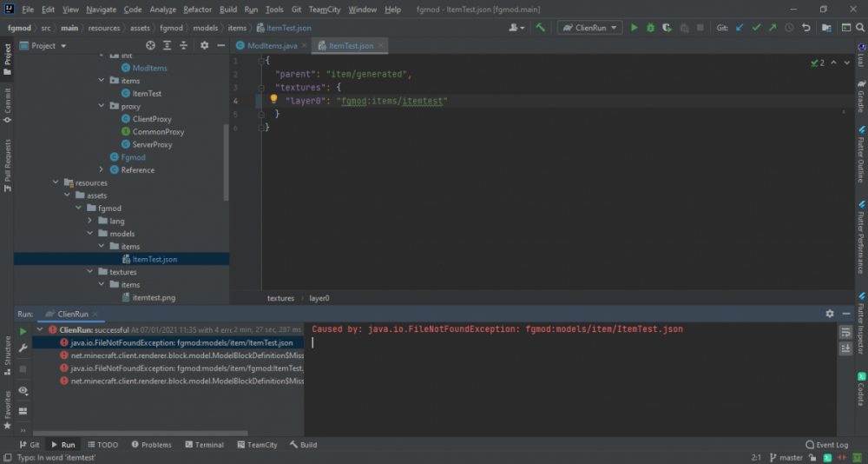Rerun ClienRun in Run panel
The width and height of the screenshot is (868, 464).
coord(23,332)
